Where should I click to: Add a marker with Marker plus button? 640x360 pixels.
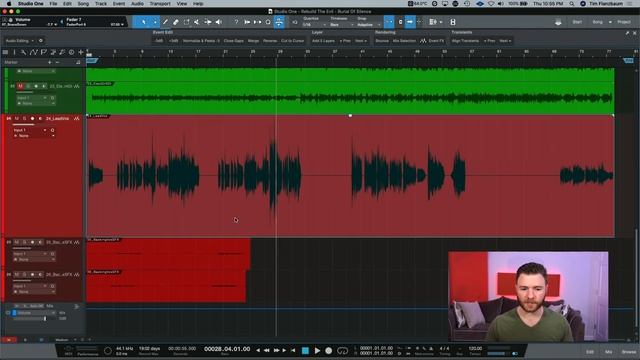coord(50,62)
